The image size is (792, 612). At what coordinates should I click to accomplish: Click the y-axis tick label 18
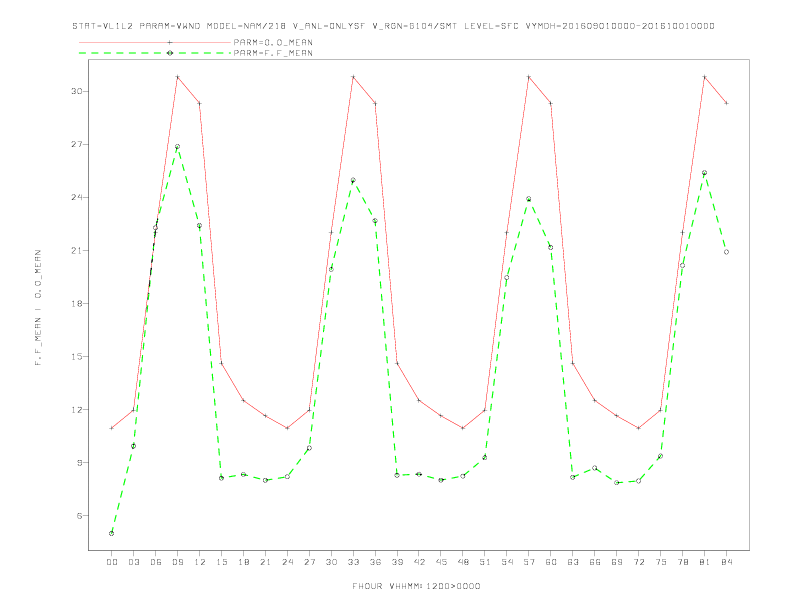point(76,303)
